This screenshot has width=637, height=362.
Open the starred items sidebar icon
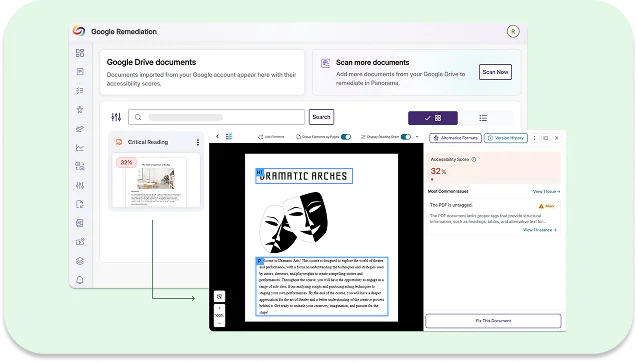point(80,110)
